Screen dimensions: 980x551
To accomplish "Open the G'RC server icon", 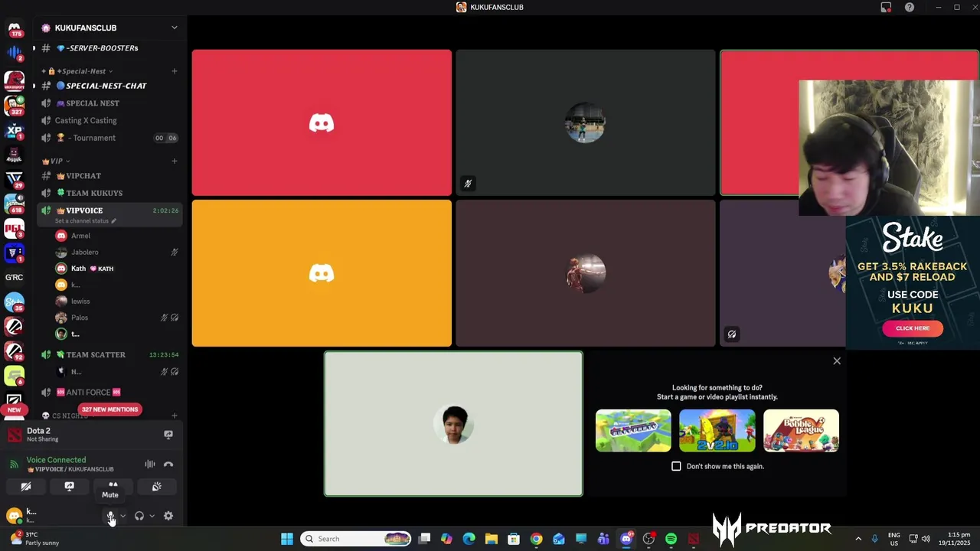I will (14, 277).
